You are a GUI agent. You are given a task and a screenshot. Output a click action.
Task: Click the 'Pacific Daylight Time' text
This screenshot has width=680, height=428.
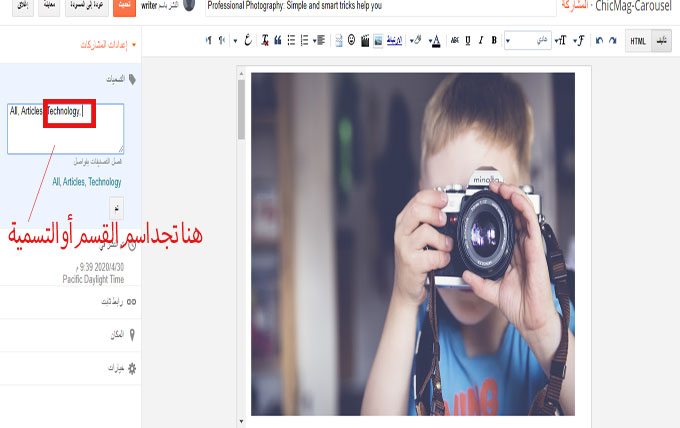pos(93,279)
